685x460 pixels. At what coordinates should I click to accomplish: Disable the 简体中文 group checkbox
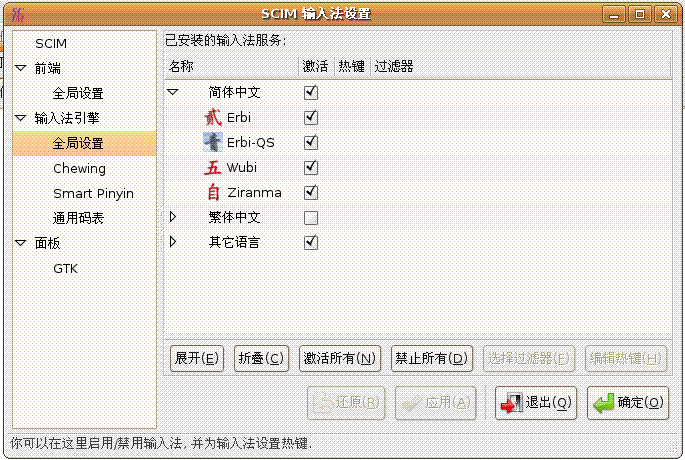[311, 92]
